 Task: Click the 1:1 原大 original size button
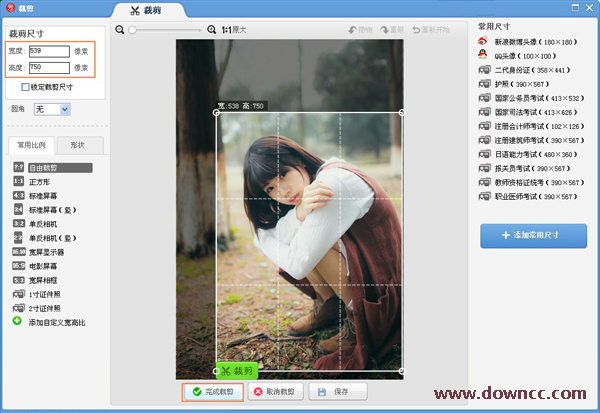coord(235,30)
